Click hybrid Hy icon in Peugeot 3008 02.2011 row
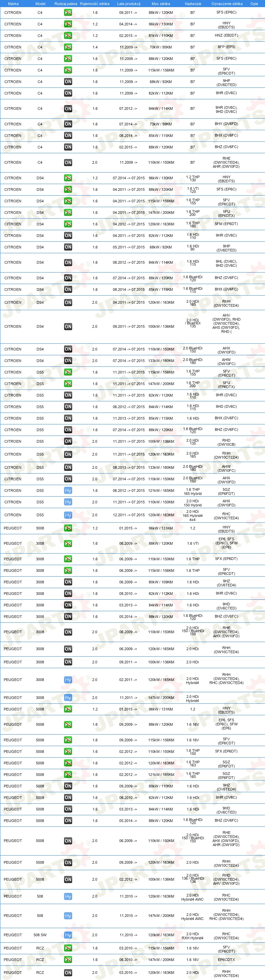This screenshot has height=980, width=265. pos(68,680)
